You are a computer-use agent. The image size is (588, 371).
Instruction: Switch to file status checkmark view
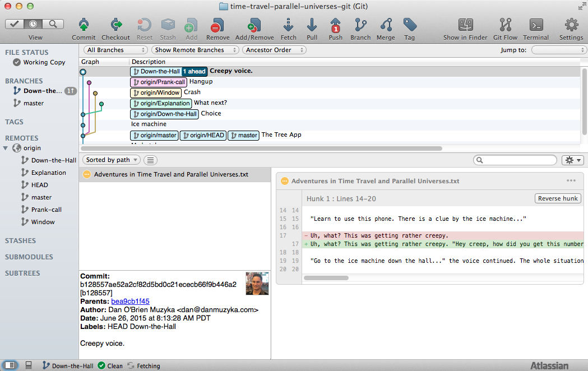click(15, 24)
